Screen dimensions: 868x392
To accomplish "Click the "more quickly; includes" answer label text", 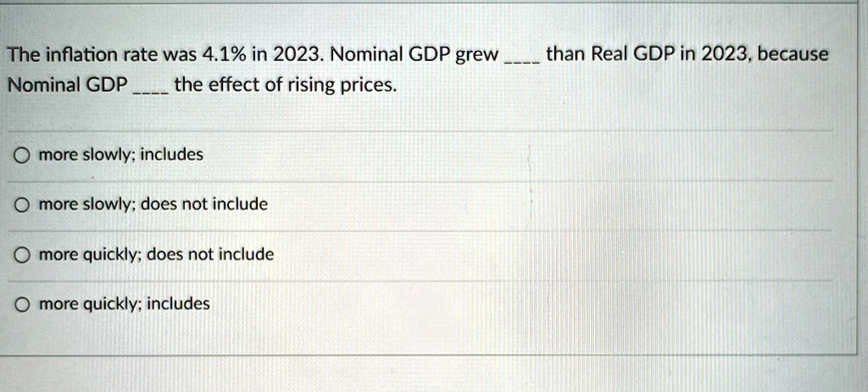I will pyautogui.click(x=125, y=304).
